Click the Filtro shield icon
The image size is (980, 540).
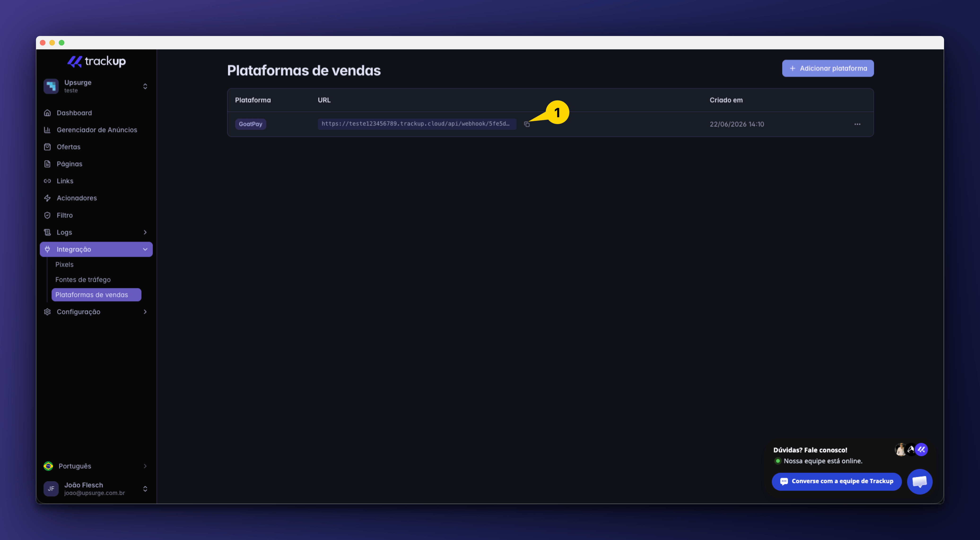[x=47, y=215]
